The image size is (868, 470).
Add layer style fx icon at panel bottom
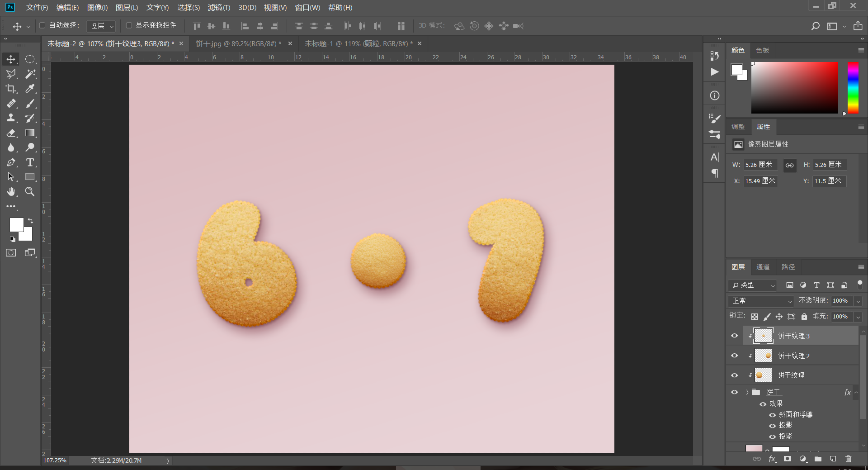point(772,459)
